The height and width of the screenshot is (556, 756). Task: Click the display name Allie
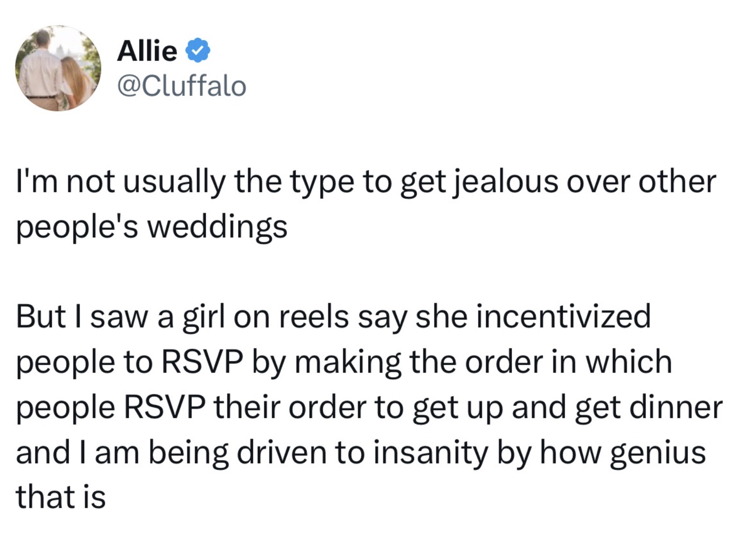tap(147, 51)
